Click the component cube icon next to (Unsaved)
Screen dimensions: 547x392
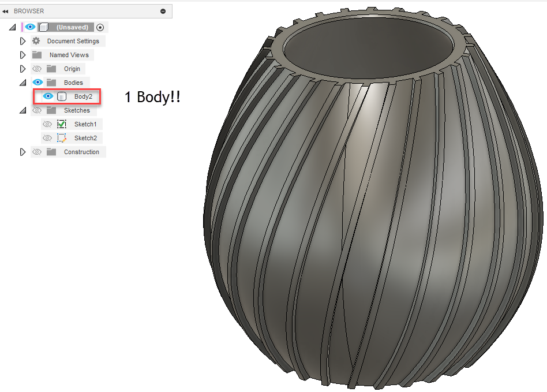point(44,27)
